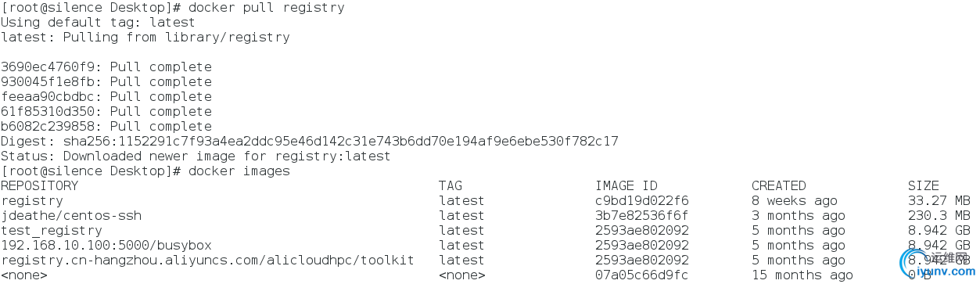The width and height of the screenshot is (980, 284).
Task: Click the aliyuncs alicloudhpc/toolkit repository entry
Action: (x=208, y=261)
